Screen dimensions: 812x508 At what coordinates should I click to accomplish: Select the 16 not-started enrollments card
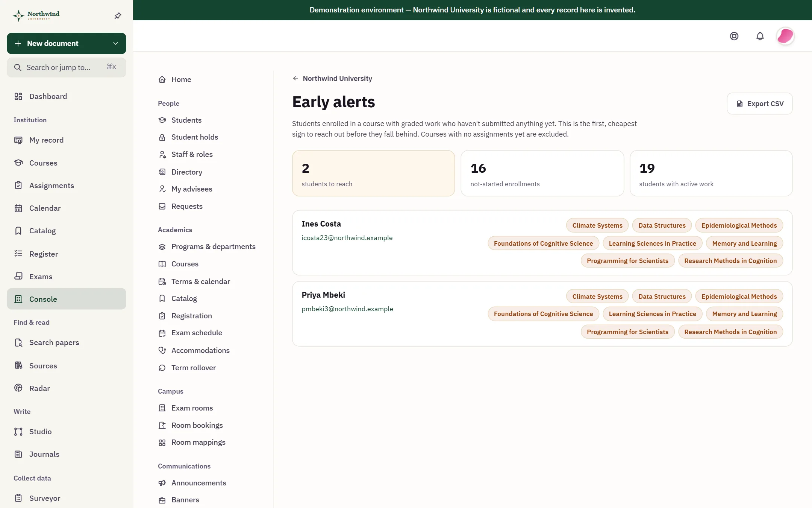pyautogui.click(x=542, y=173)
